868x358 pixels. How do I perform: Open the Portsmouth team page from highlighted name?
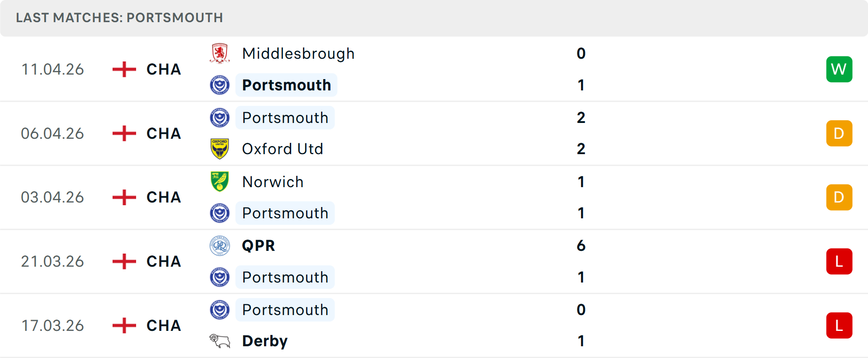click(286, 85)
